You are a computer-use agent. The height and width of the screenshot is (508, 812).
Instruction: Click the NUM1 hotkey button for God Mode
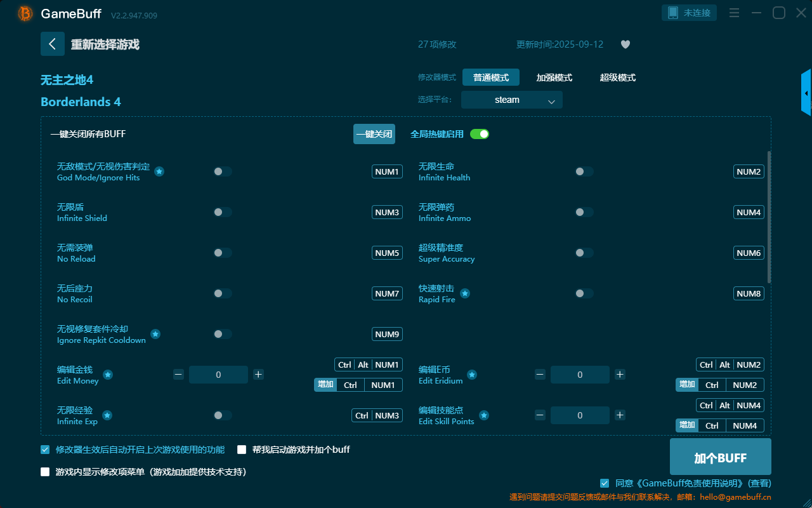click(x=387, y=171)
